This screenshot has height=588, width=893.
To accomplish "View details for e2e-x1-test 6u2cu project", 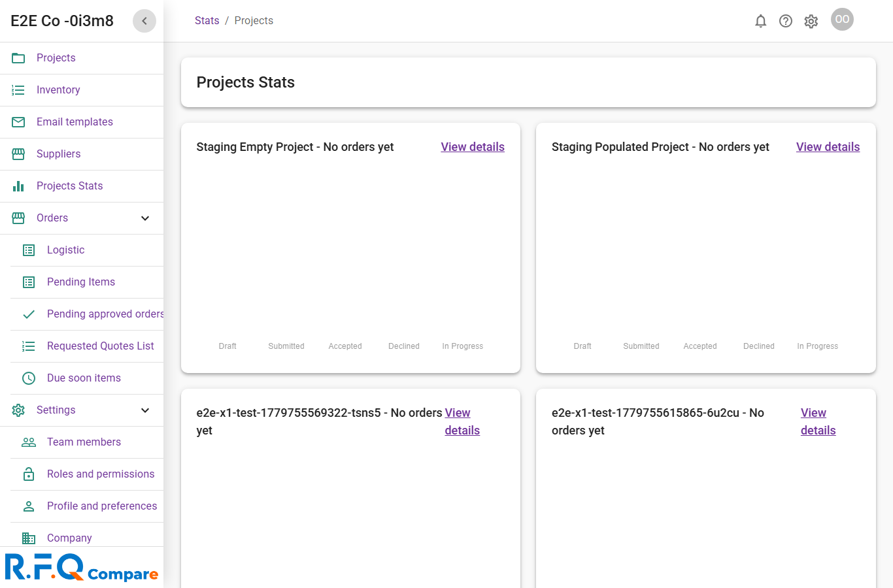I will [818, 421].
